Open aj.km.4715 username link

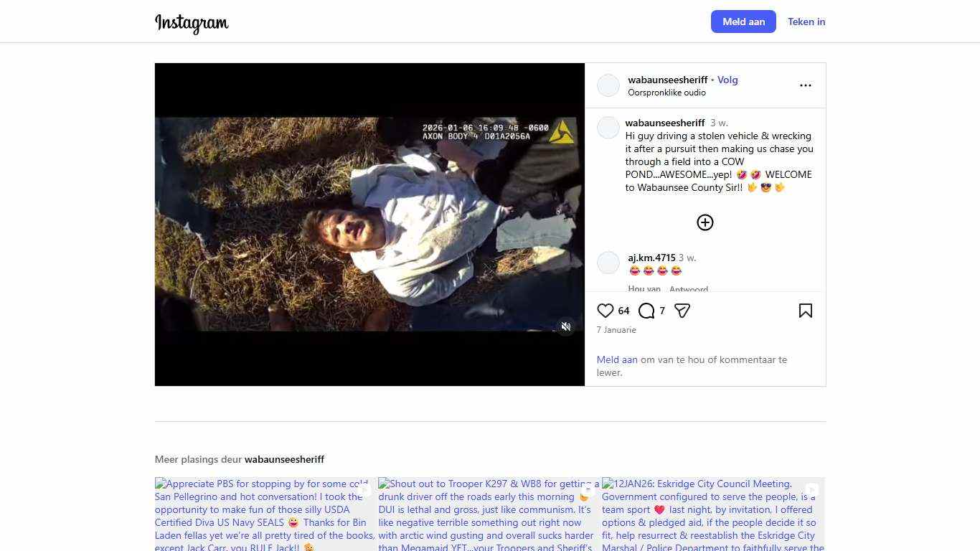(651, 258)
